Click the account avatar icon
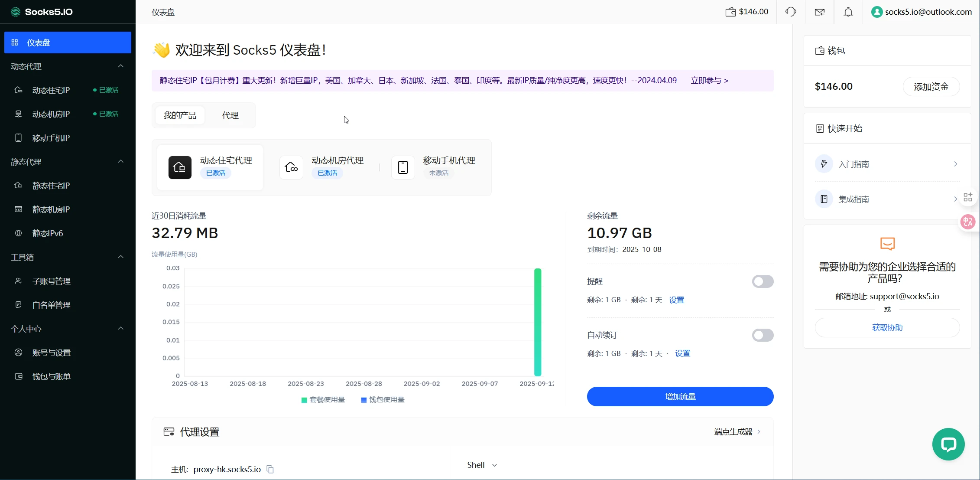The height and width of the screenshot is (480, 980). pos(877,12)
